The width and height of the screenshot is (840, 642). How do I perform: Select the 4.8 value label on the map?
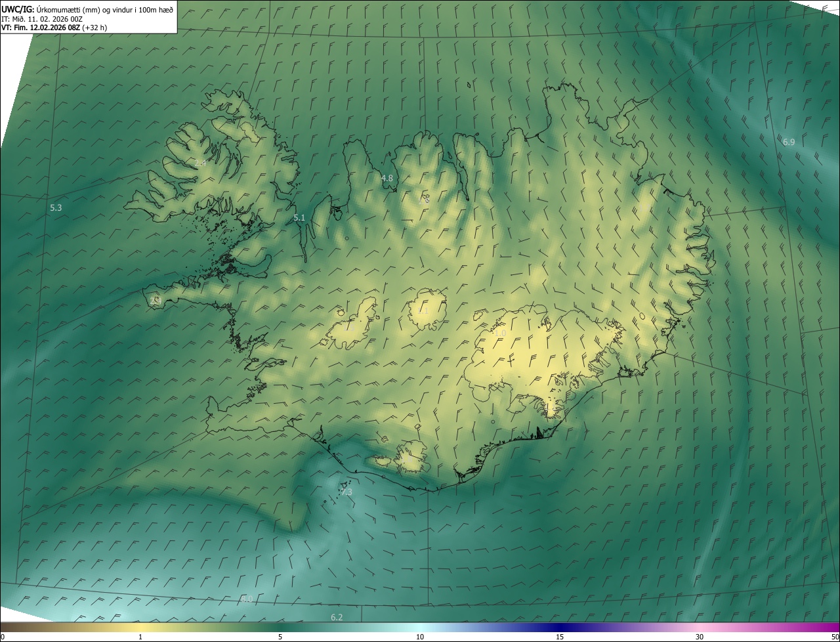387,179
